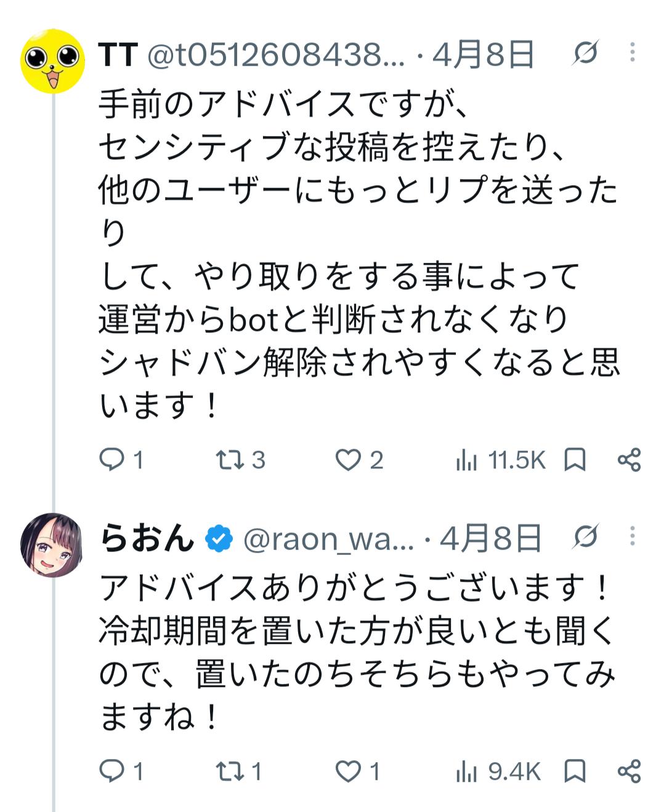Open three-dot menu on TT's tweet
This screenshot has height=812, width=664.
click(632, 53)
